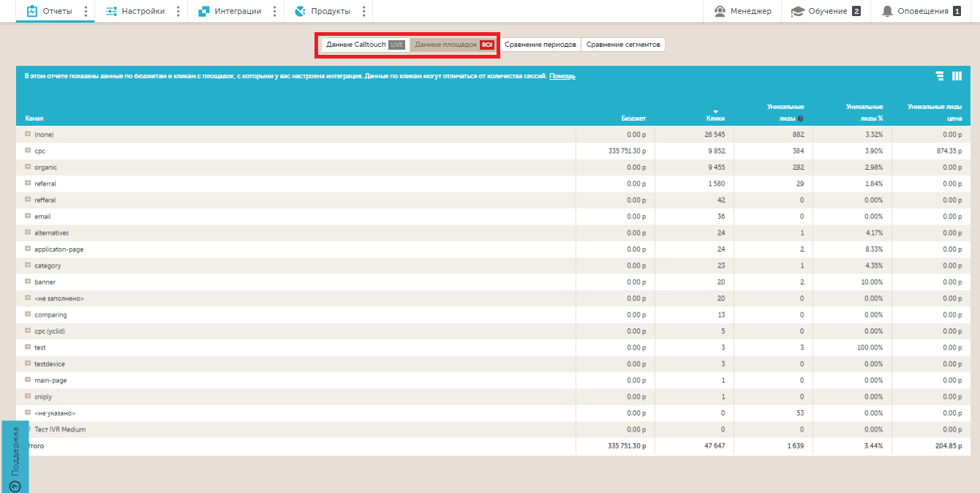Open the three-dot menu next to Интеграции
This screenshot has height=493, width=980.
275,11
